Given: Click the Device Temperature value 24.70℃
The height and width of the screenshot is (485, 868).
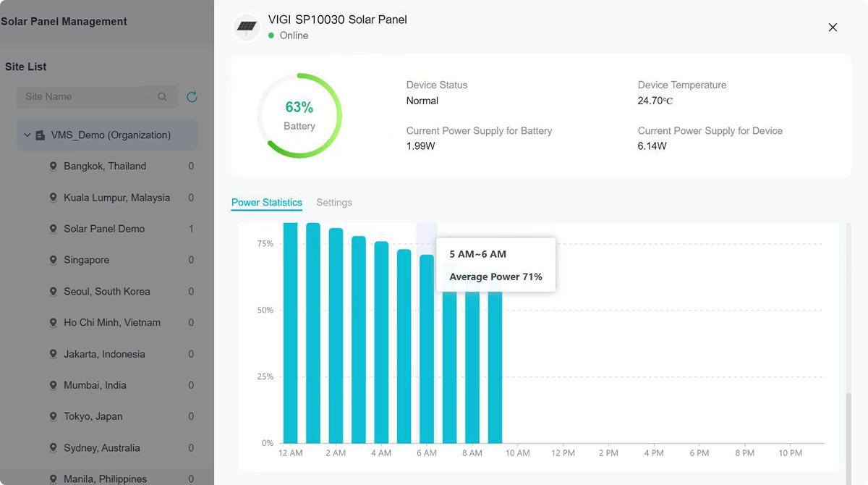Looking at the screenshot, I should (655, 101).
